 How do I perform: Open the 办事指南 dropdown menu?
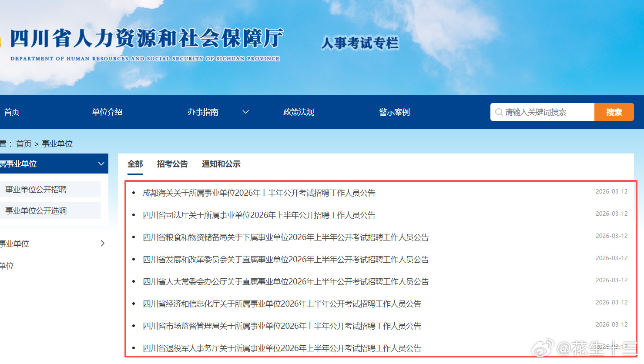tap(203, 112)
